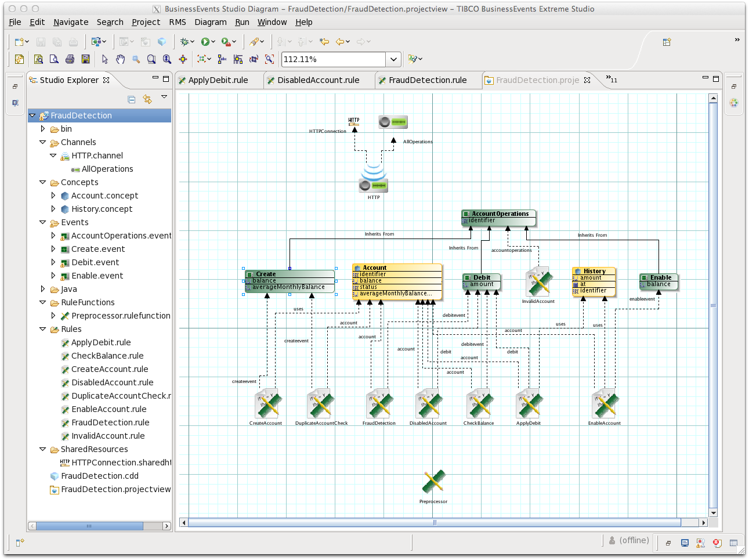Viewport: 749px width, 560px height.
Task: Click the Fit in Window zoom icon
Action: 151,59
